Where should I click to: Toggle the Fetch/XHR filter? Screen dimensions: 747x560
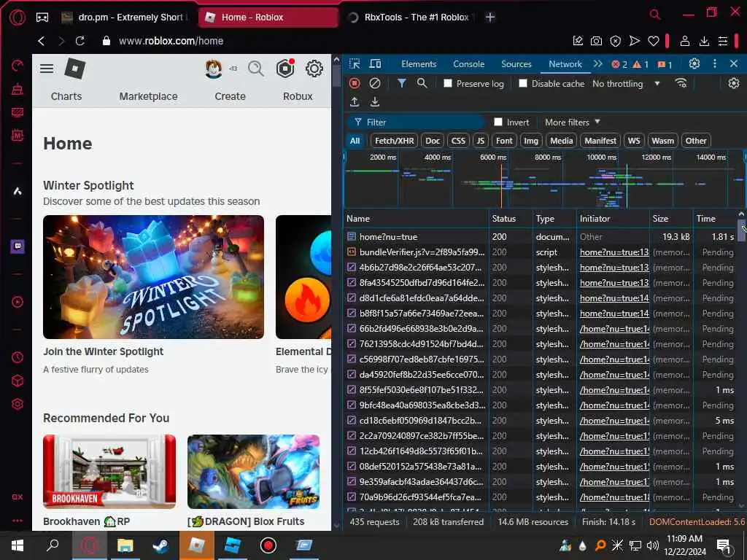point(394,141)
